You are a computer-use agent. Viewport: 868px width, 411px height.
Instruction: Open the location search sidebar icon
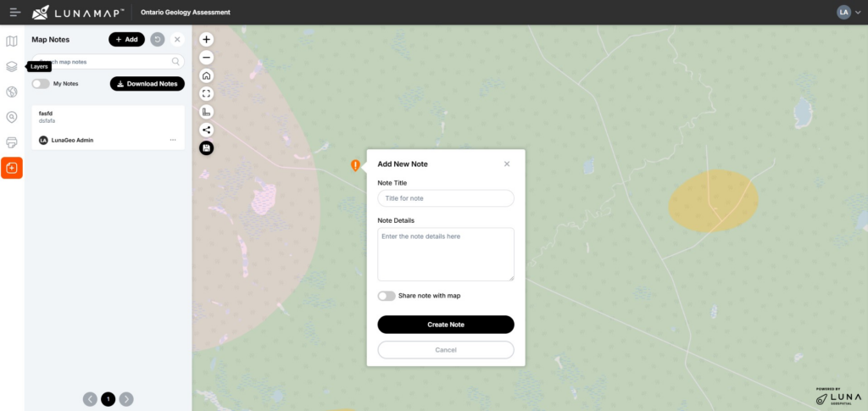(x=12, y=117)
